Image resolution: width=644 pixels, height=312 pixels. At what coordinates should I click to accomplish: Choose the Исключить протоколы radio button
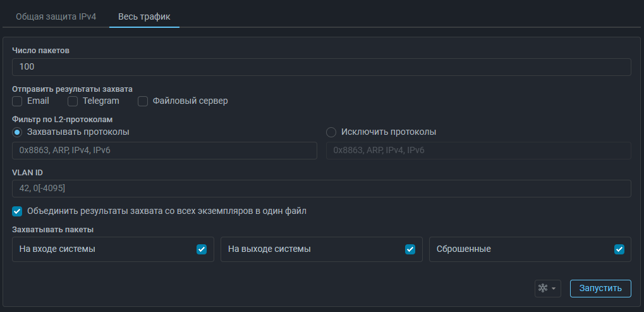click(331, 132)
